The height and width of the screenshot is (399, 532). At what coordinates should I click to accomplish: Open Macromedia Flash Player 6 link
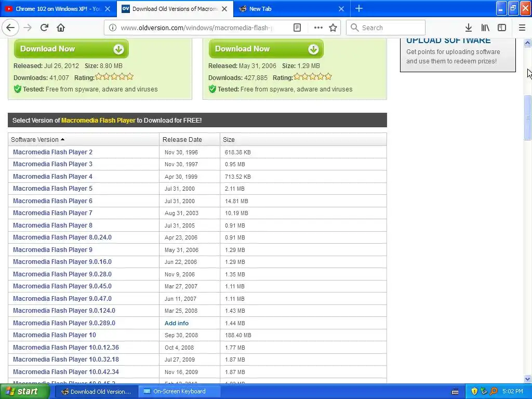pyautogui.click(x=52, y=201)
